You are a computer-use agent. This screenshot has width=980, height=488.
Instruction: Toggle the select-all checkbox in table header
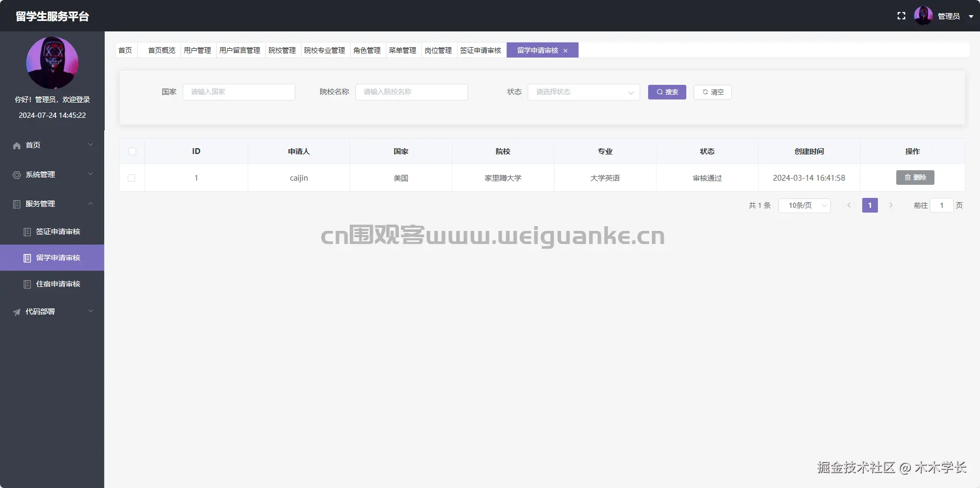point(132,151)
